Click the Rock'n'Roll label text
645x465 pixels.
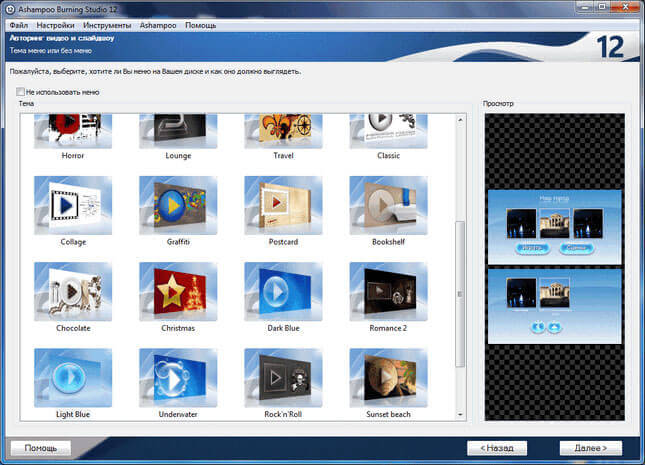point(283,414)
